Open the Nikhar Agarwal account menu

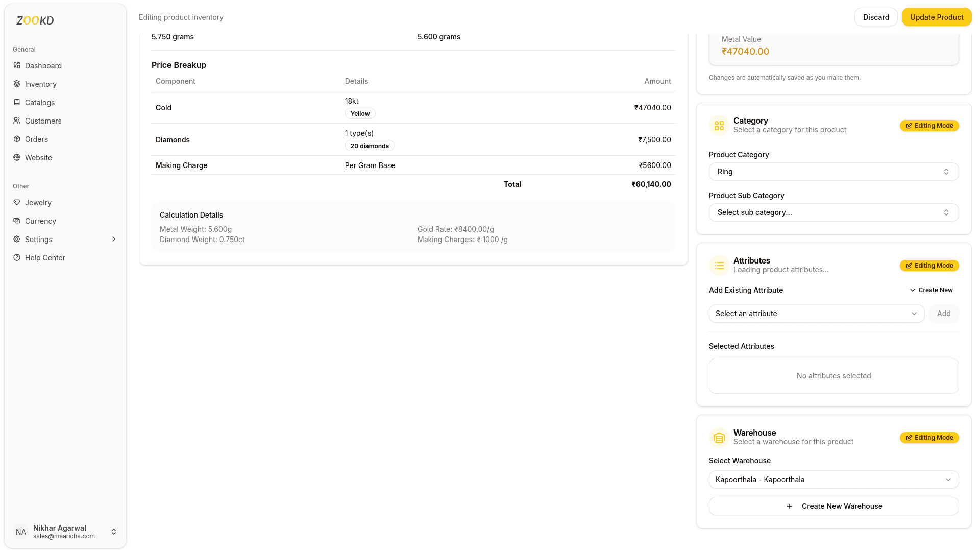(x=65, y=532)
